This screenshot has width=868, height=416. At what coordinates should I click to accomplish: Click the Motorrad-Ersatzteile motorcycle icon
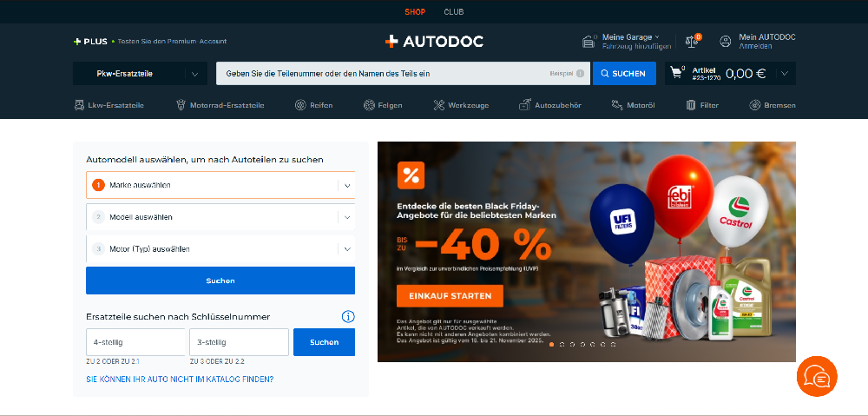[x=181, y=105]
